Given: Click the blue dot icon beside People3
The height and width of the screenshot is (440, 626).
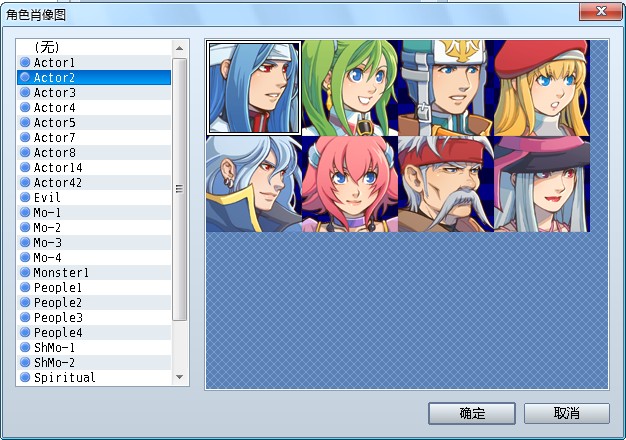Looking at the screenshot, I should pos(25,317).
